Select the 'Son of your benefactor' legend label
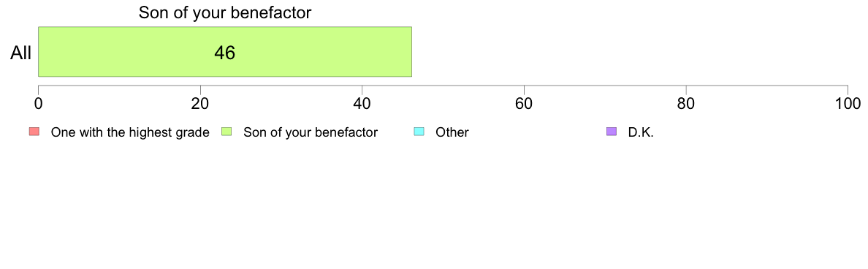This screenshot has width=868, height=269. coord(311,132)
